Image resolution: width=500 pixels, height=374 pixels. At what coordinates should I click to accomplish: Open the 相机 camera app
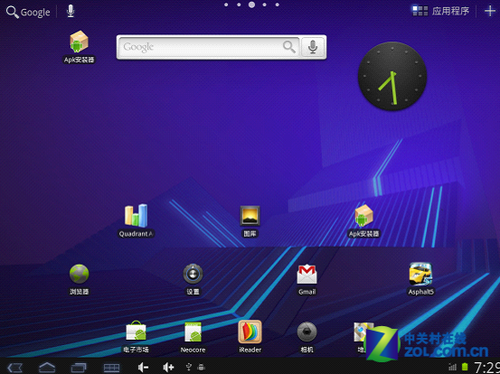pyautogui.click(x=307, y=337)
